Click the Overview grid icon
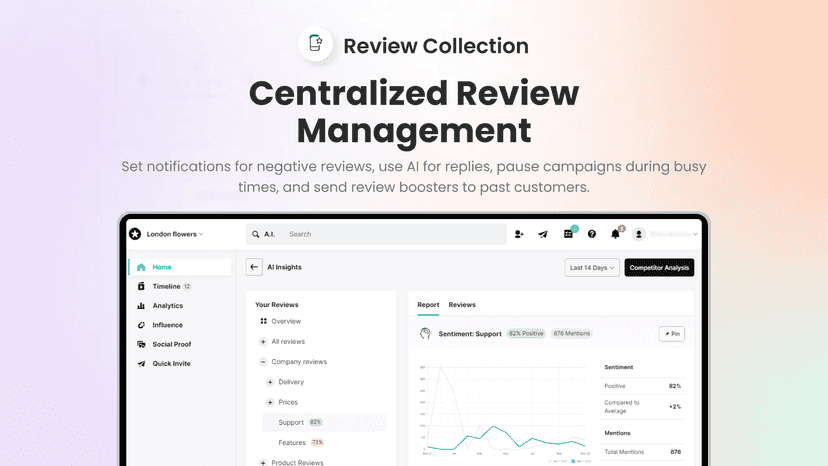The width and height of the screenshot is (828, 466). click(x=264, y=321)
